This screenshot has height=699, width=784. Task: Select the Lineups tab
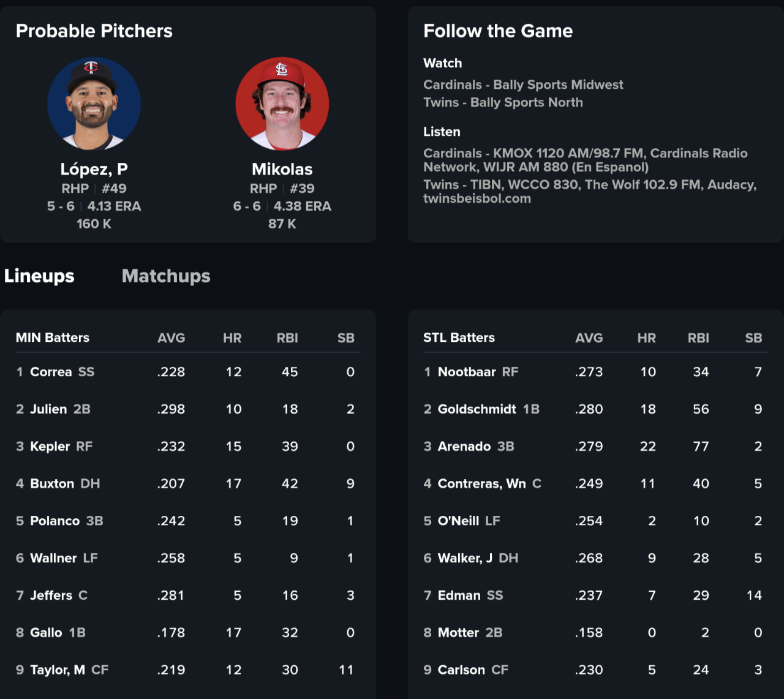tap(39, 276)
